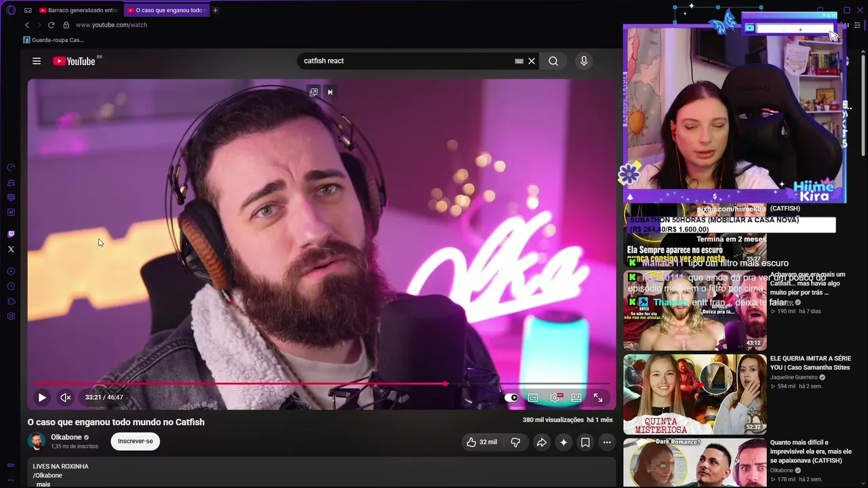Skip to next video via overlay icon
Viewport: 868px width, 488px height.
click(x=330, y=92)
